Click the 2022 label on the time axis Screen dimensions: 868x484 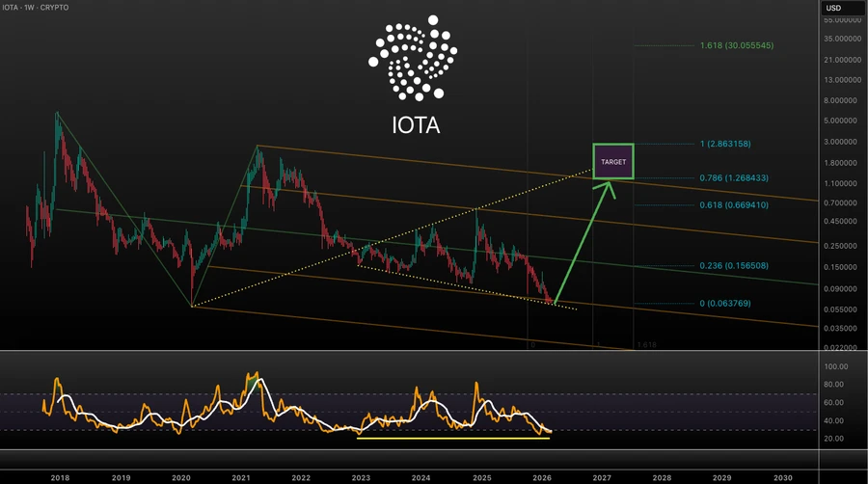301,478
